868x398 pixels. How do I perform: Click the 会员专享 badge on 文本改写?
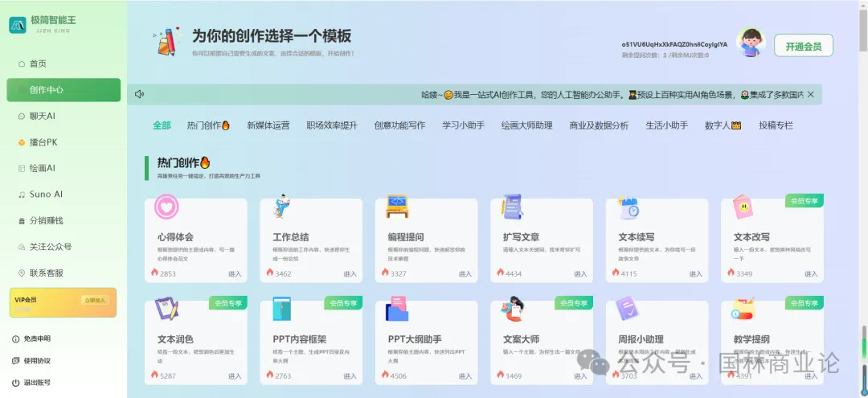(805, 201)
